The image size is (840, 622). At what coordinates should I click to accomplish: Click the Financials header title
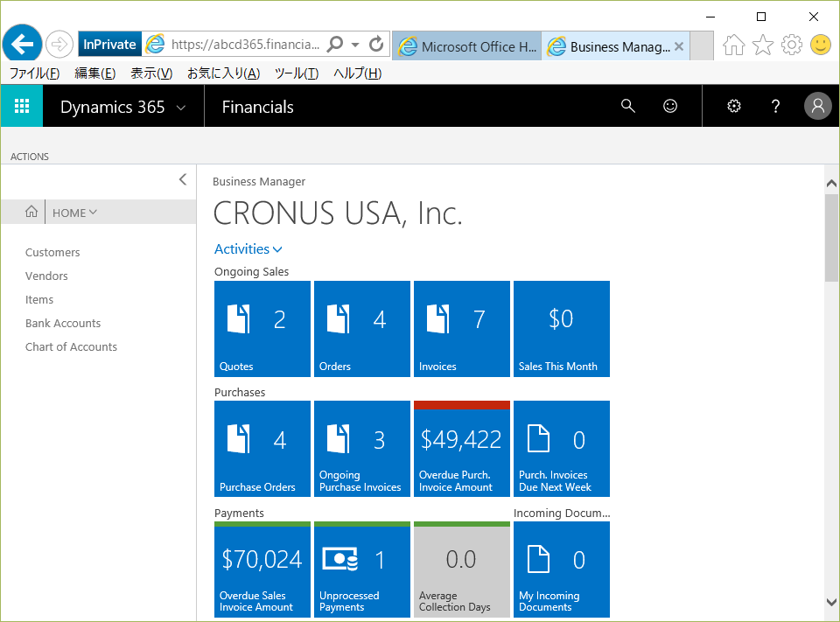coord(257,107)
